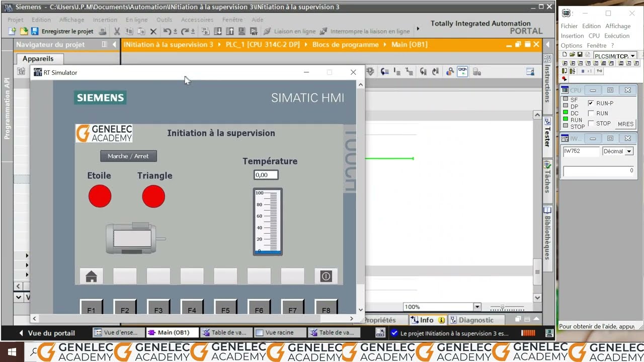Click the Marche / Arret button

128,156
